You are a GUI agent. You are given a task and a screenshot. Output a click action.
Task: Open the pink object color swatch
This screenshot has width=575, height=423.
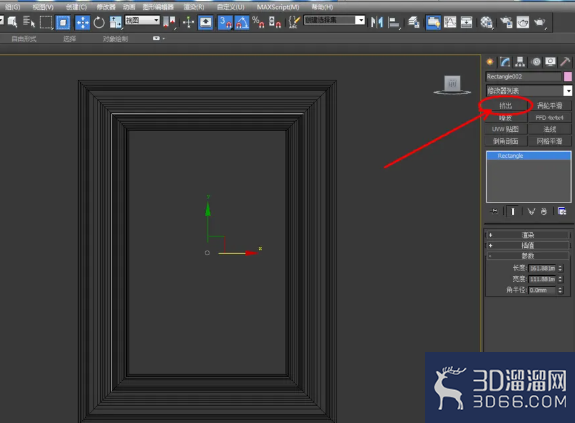pyautogui.click(x=568, y=77)
